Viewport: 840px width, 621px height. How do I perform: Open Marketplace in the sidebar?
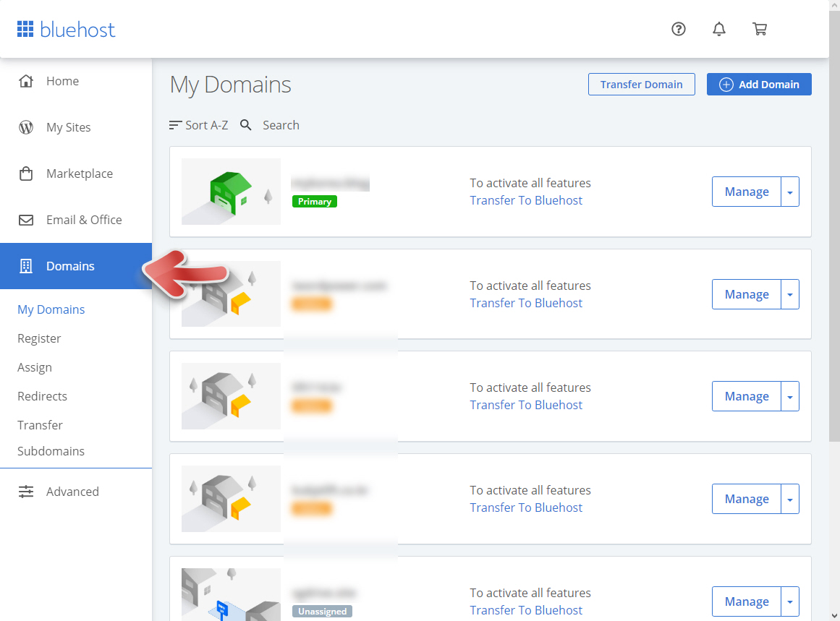(76, 174)
